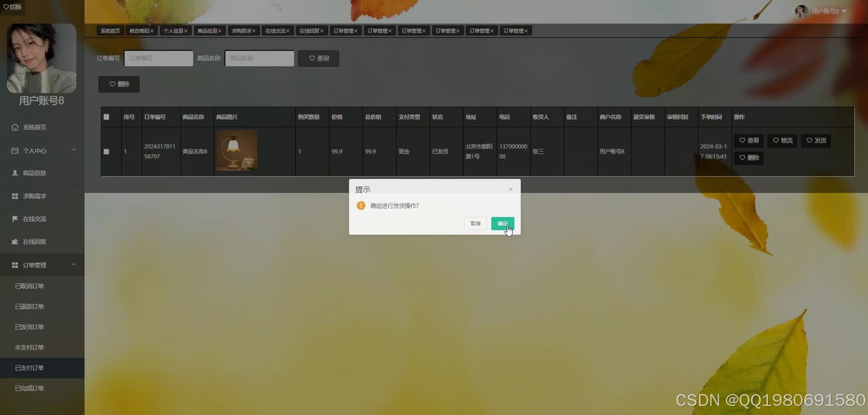Open 已完成订单 in the sidebar

pos(42,388)
